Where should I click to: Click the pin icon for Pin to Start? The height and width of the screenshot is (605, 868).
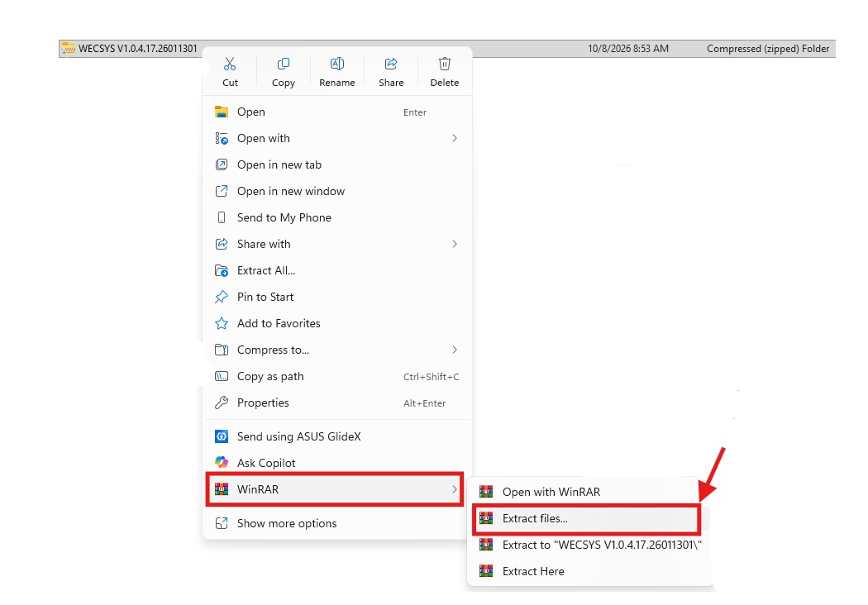coord(222,297)
